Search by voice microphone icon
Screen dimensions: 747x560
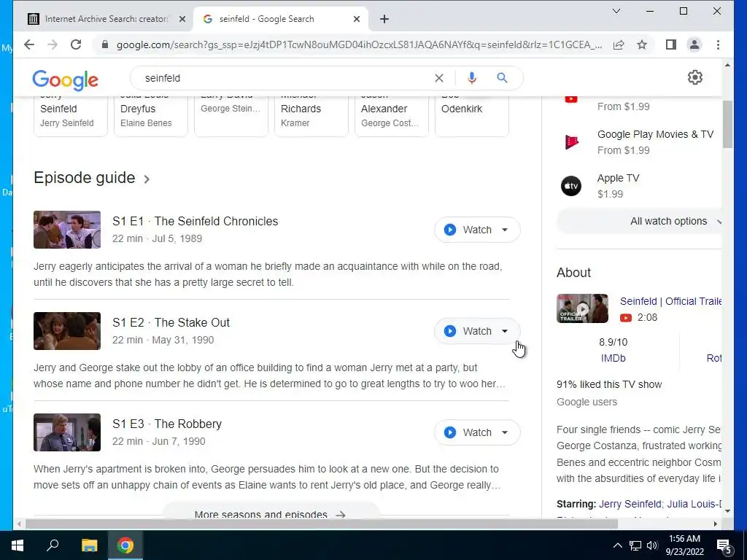pyautogui.click(x=472, y=78)
